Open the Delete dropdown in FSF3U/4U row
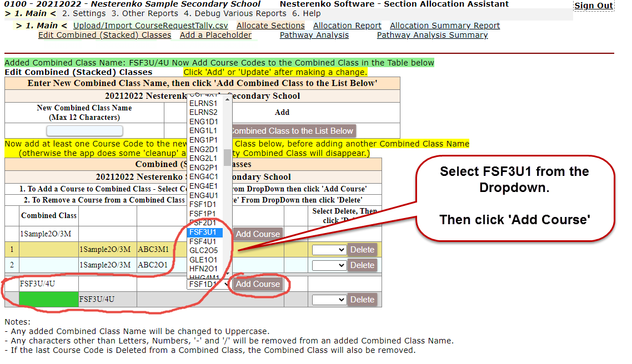The width and height of the screenshot is (632, 364). click(329, 300)
